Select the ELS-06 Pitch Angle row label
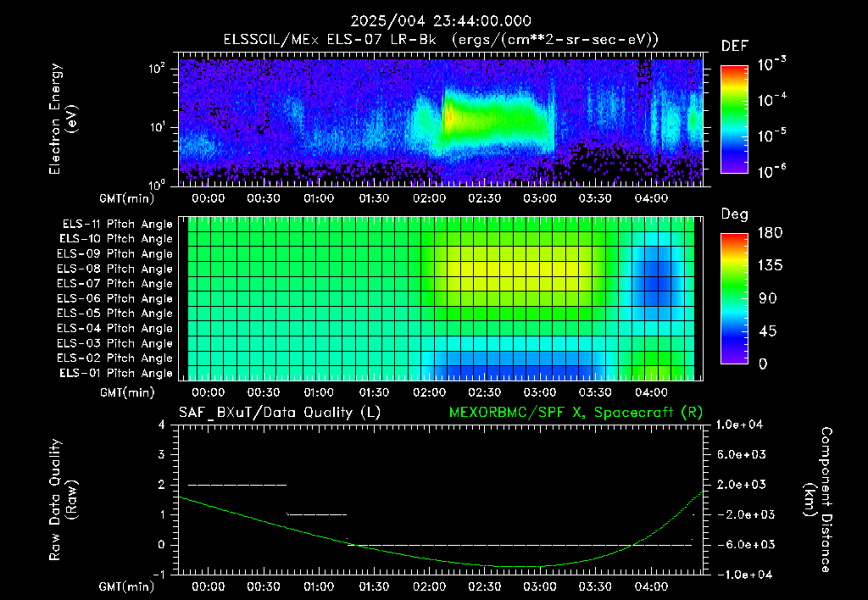This screenshot has height=600, width=868. pos(115,298)
